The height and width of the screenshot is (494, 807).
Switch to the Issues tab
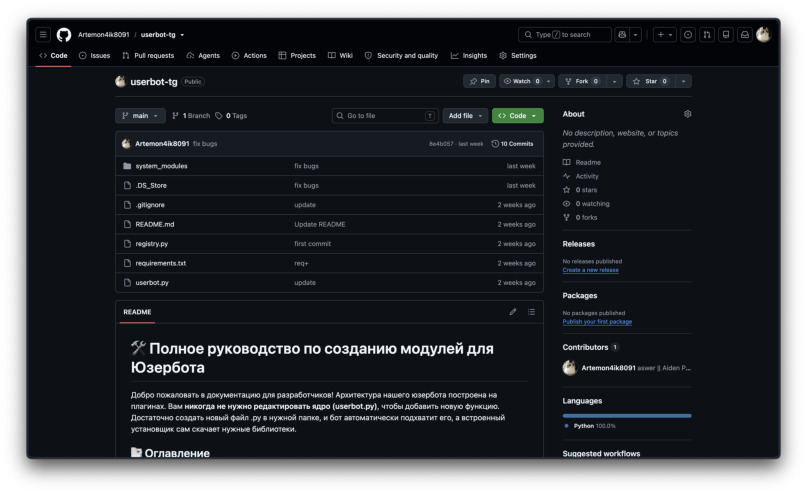pos(95,56)
